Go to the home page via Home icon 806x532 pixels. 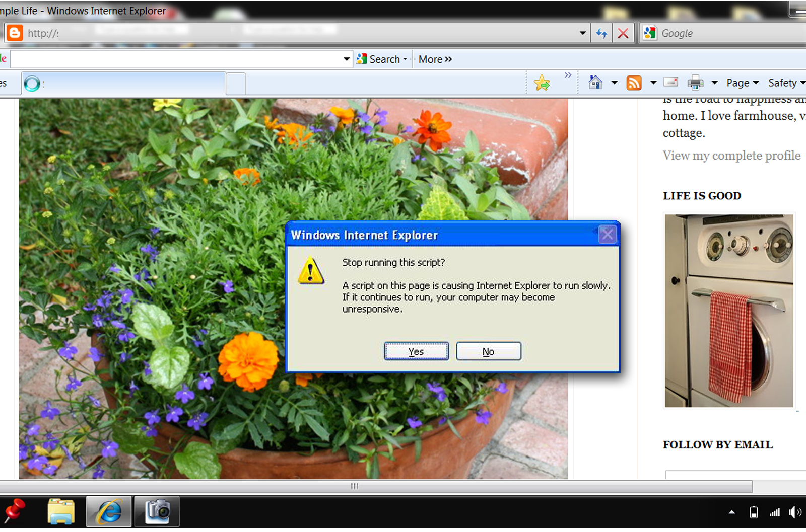click(595, 82)
